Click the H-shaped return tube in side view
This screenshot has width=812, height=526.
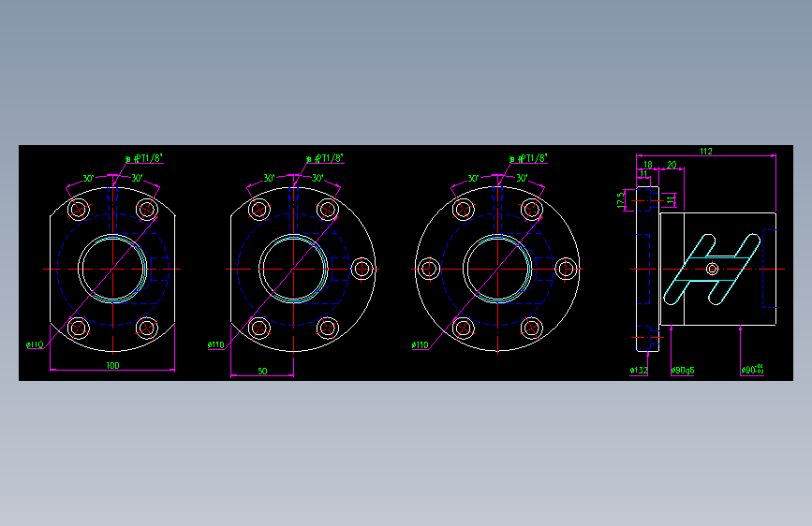712,270
